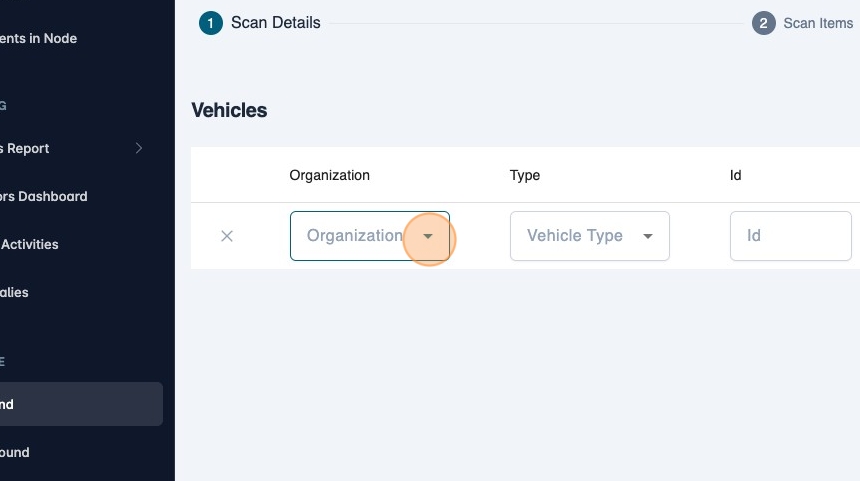Click the Id column header
The image size is (860, 481).
pos(735,175)
